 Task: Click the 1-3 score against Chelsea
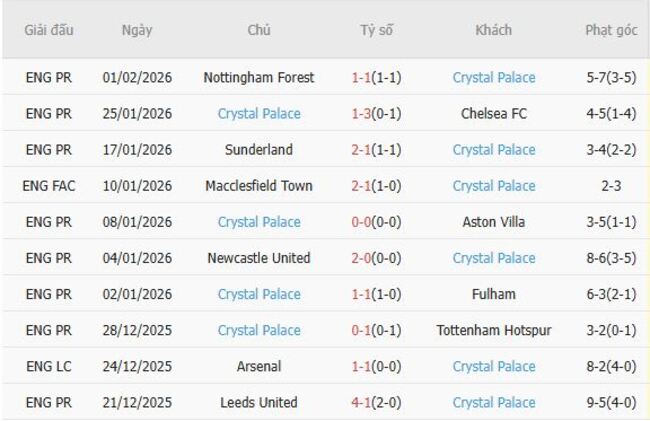(x=362, y=114)
